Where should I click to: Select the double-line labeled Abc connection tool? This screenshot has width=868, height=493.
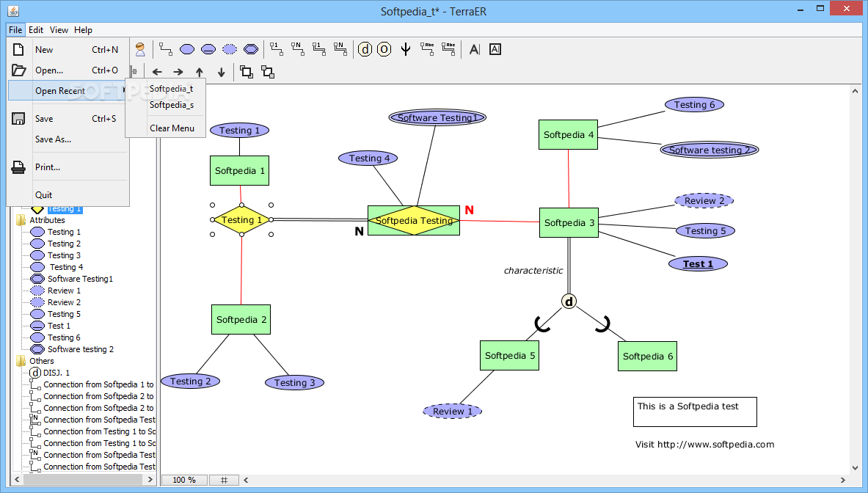tap(448, 49)
